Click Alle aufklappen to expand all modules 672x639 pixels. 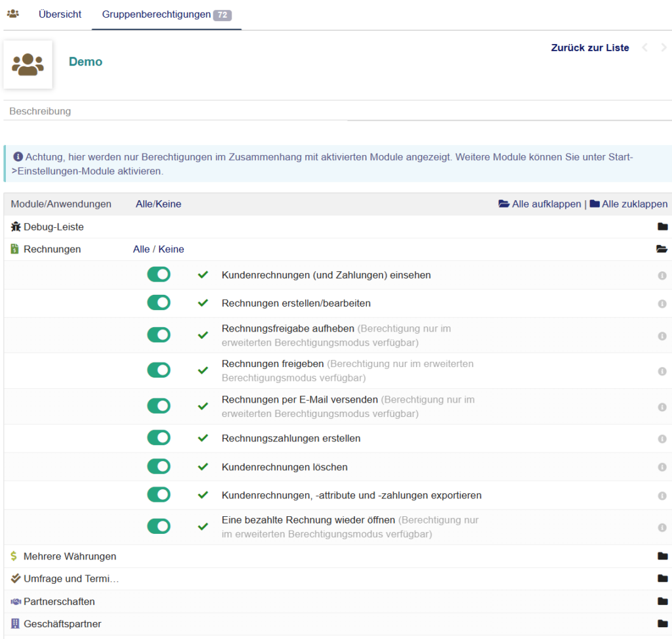pos(540,204)
